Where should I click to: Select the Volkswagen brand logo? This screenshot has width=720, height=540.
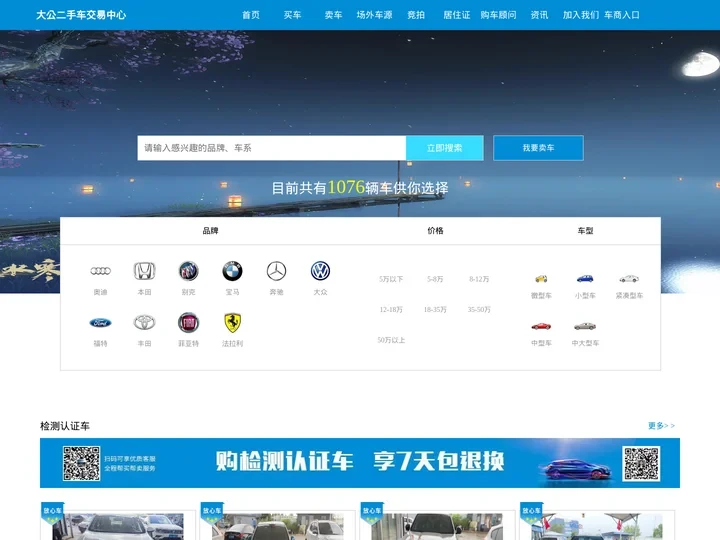pos(320,271)
